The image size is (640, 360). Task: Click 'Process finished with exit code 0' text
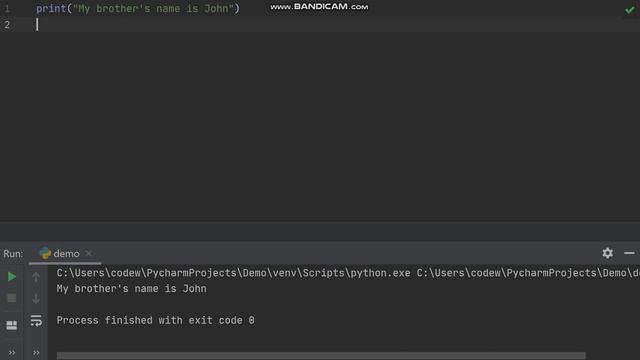pyautogui.click(x=156, y=320)
